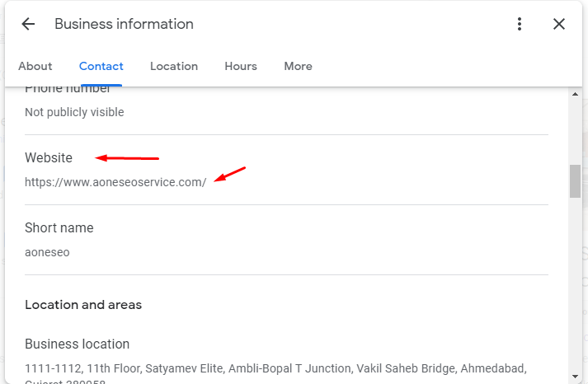The height and width of the screenshot is (384, 588).
Task: Open the Location tab
Action: [174, 66]
